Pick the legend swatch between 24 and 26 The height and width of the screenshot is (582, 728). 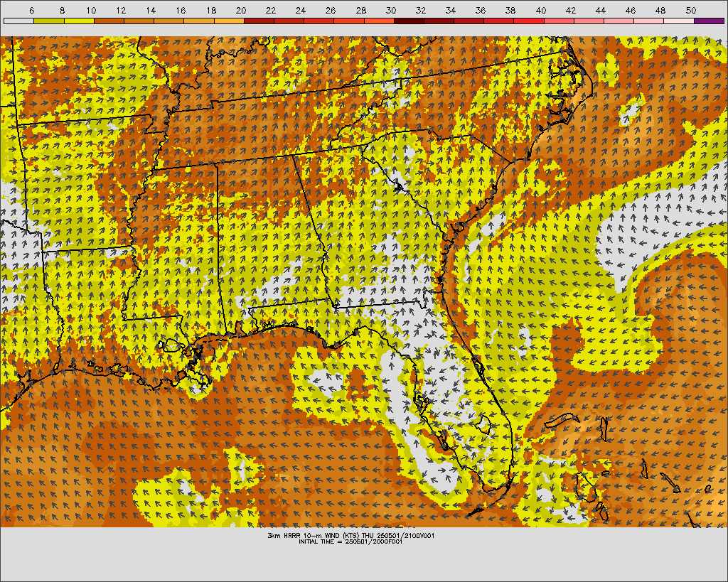point(319,21)
